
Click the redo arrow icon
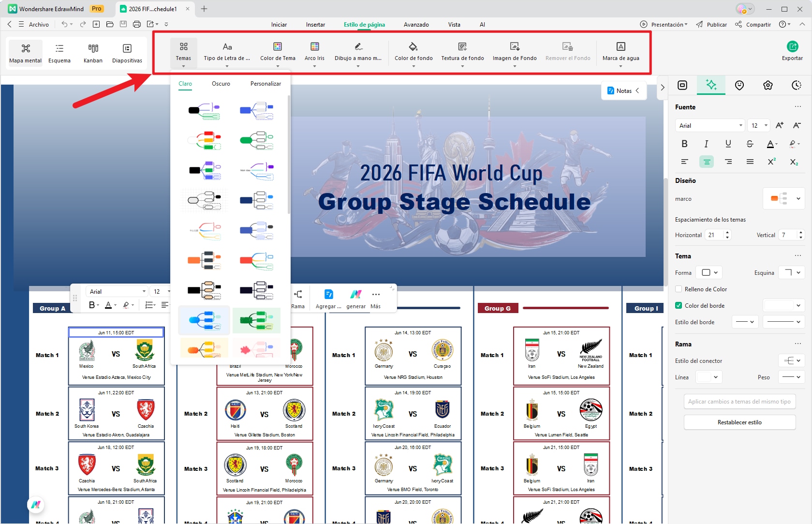pyautogui.click(x=83, y=24)
